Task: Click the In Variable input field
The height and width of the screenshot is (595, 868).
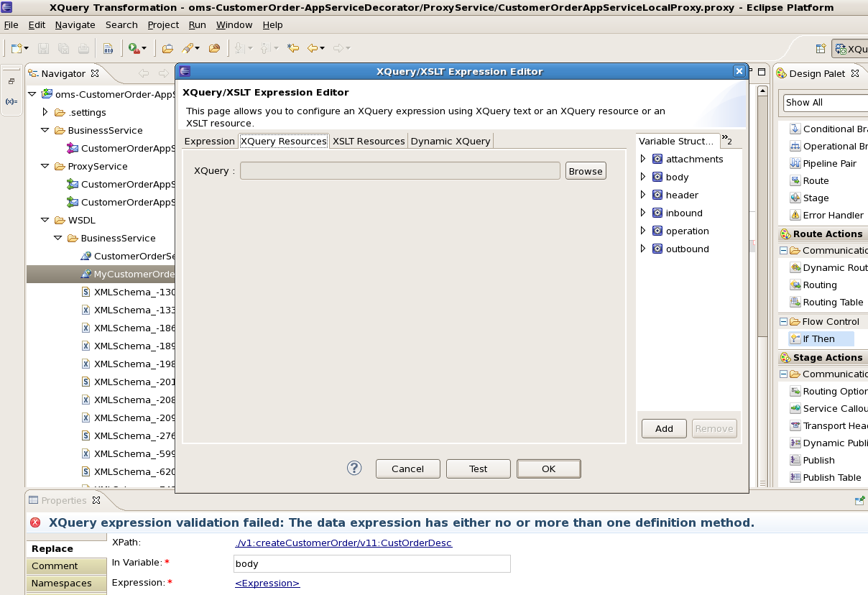Action: [372, 563]
